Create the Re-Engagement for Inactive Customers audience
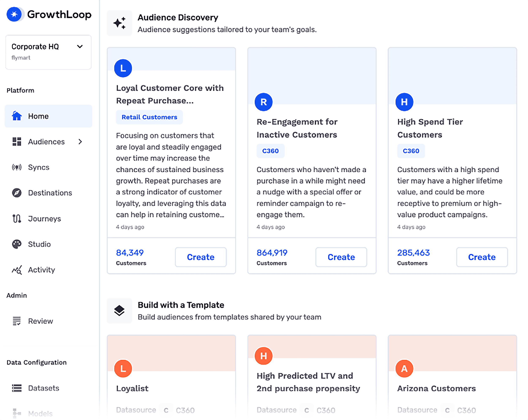Image resolution: width=528 pixels, height=420 pixels. (x=341, y=257)
